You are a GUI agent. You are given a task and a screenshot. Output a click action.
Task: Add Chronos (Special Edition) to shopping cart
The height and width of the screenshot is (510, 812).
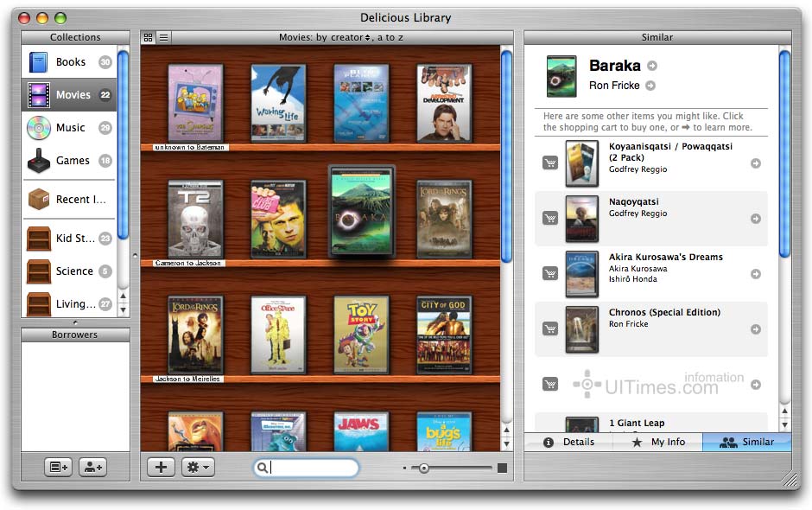pos(550,328)
